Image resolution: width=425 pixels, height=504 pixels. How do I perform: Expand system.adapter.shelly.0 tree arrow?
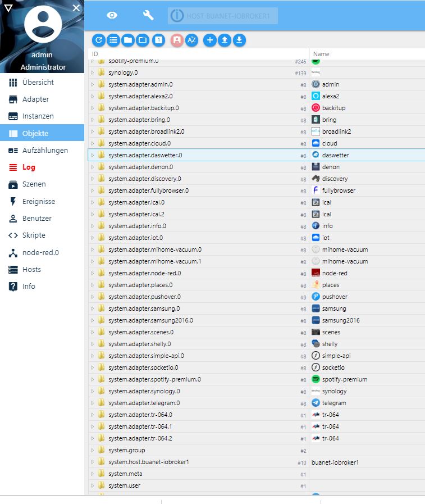(x=93, y=344)
